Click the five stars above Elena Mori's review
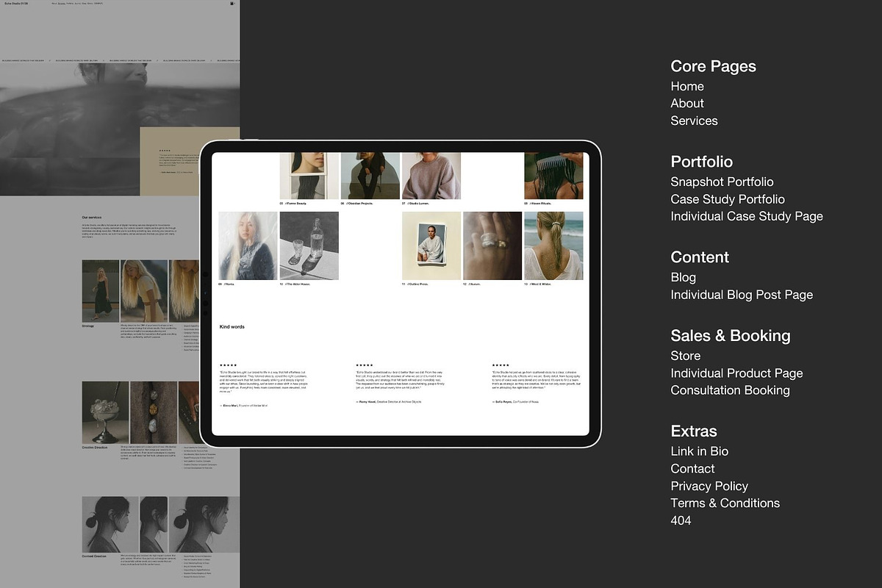Viewport: 882px width, 588px height. (228, 365)
